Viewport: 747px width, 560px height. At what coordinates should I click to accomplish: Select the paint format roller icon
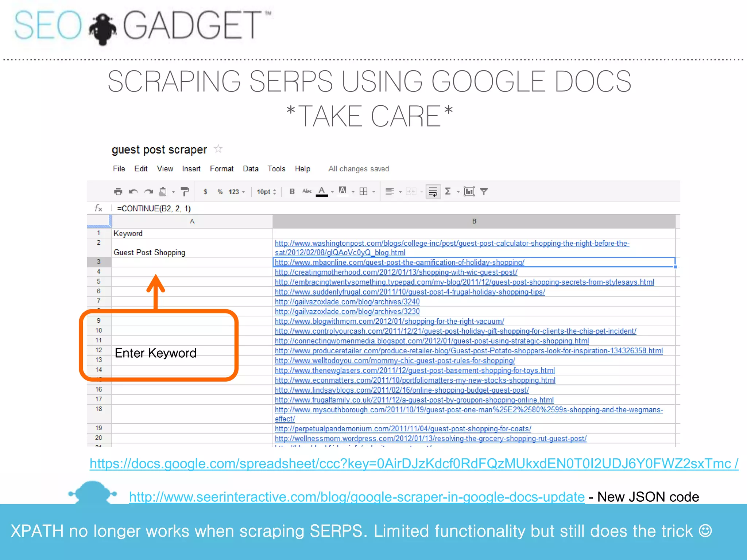point(185,191)
